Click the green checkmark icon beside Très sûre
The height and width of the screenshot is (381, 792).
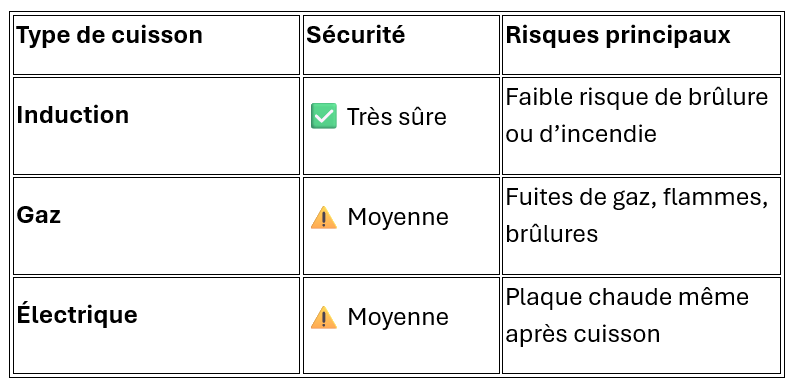(x=323, y=116)
